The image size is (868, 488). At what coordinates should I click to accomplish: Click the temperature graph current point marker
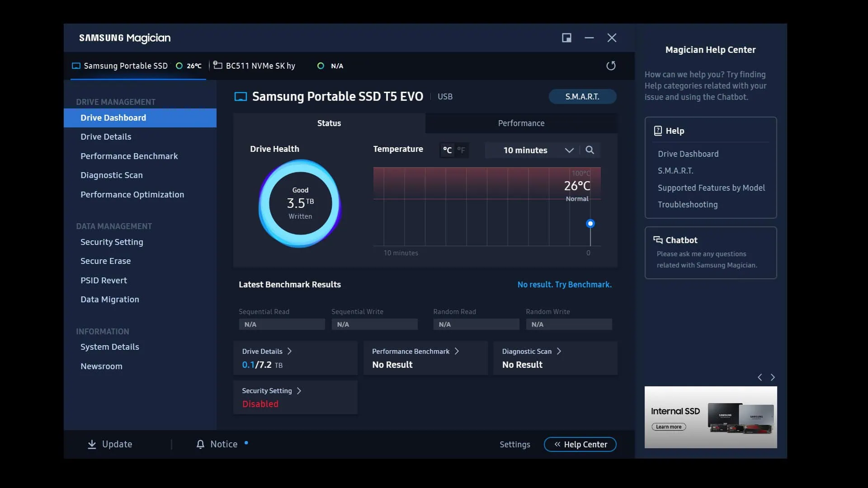(590, 223)
